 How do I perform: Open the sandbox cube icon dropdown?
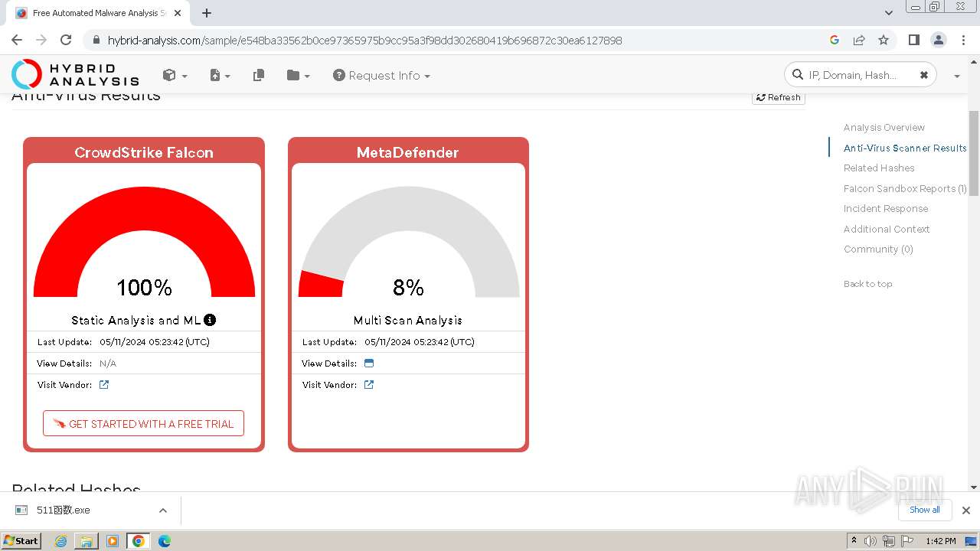point(175,75)
